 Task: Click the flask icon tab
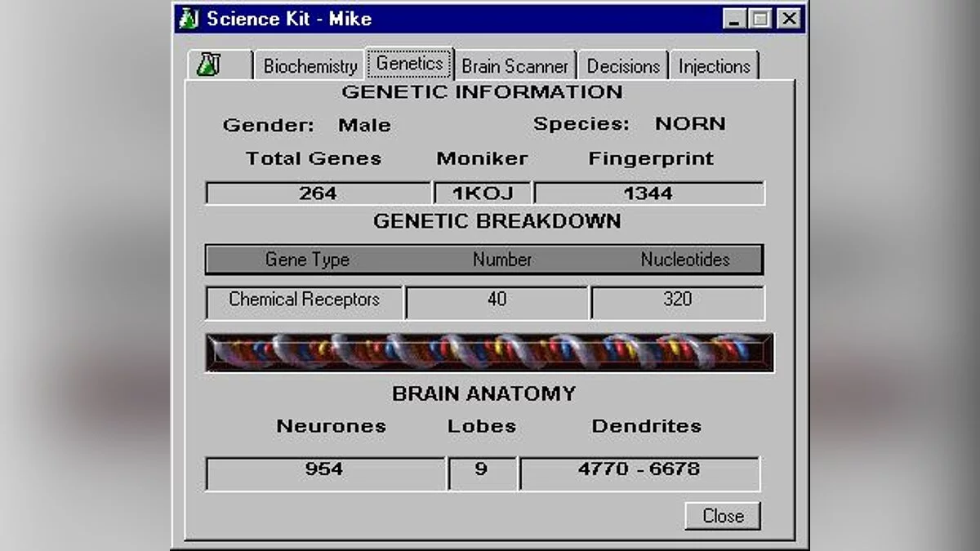point(210,66)
